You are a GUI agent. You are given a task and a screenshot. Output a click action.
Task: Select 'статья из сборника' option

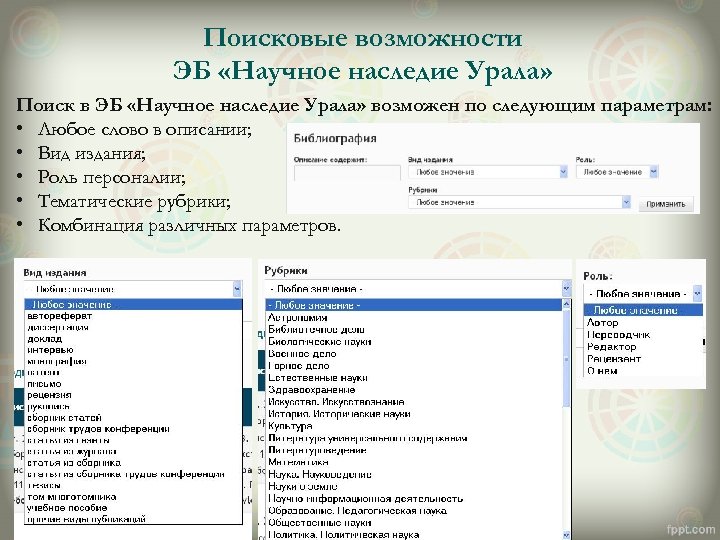tap(133, 463)
